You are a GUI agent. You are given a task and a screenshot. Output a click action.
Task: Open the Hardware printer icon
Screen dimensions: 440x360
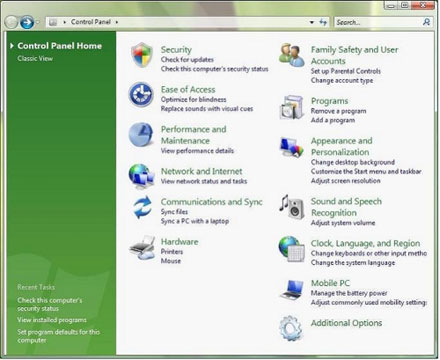[x=142, y=248]
